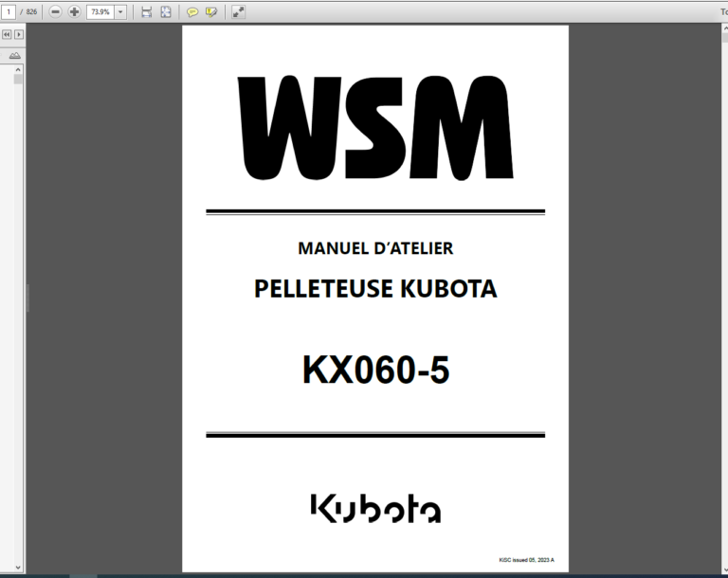Switch to full-screen read mode

(x=238, y=12)
